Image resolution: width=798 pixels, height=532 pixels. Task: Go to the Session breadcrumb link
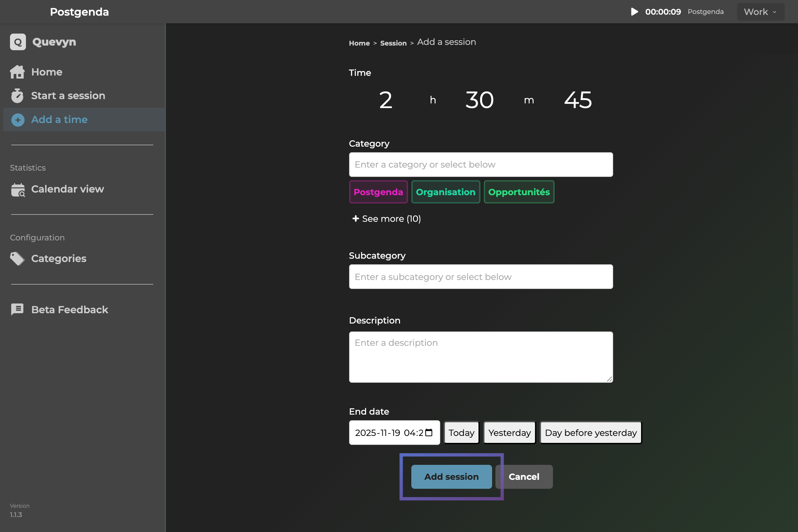(x=393, y=43)
